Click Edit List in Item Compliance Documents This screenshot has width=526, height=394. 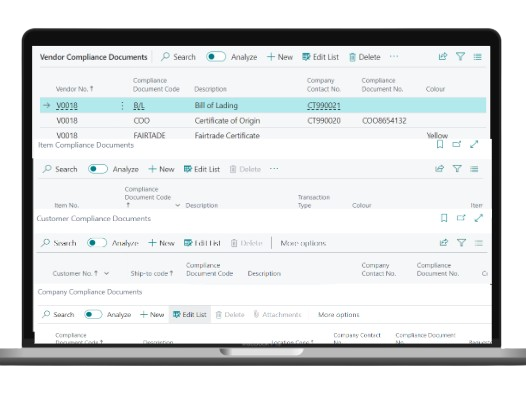coord(202,169)
